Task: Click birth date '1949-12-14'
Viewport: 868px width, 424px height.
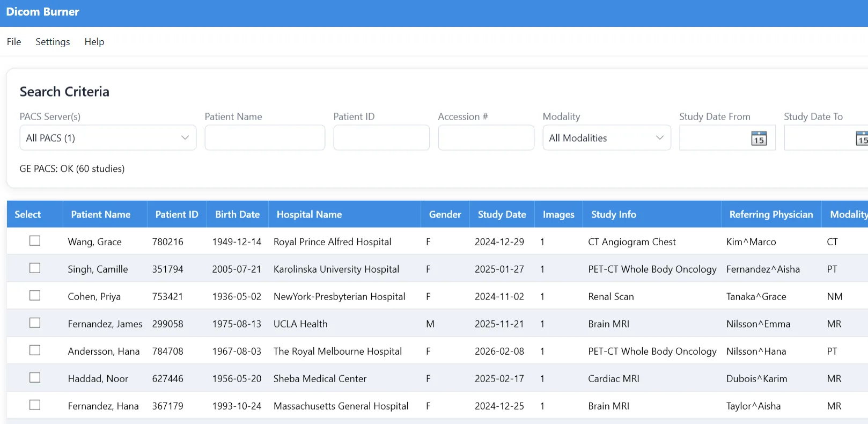Action: point(237,242)
